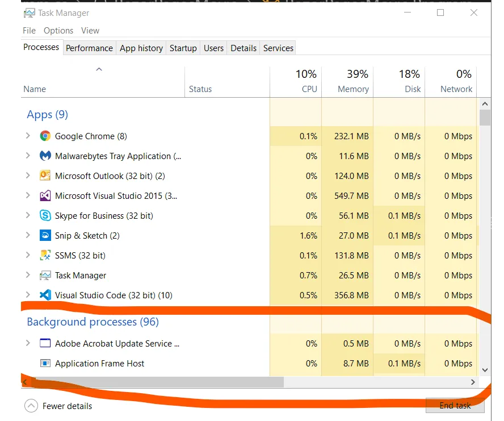Expand the Task Manager process row
Screen dimensions: 504x421
(28, 275)
